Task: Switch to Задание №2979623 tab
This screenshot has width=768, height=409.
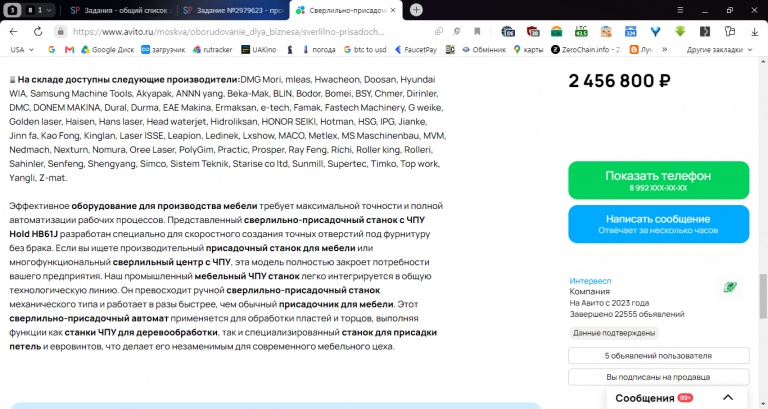Action: point(233,10)
